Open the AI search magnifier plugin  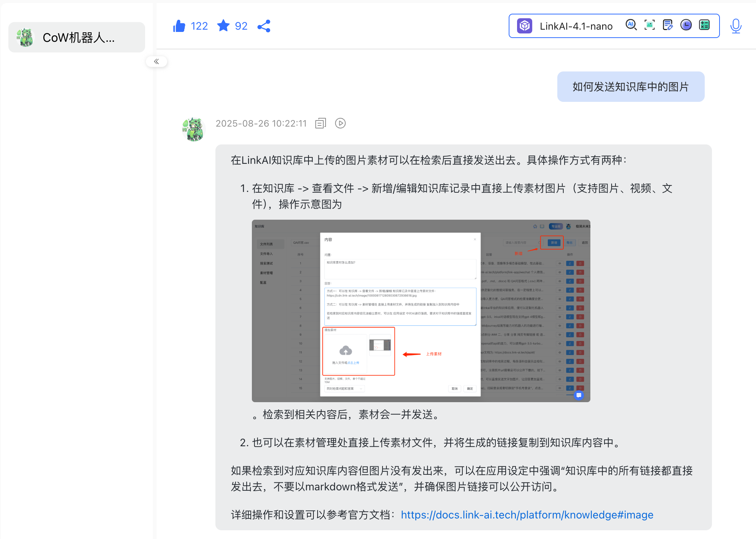(631, 25)
